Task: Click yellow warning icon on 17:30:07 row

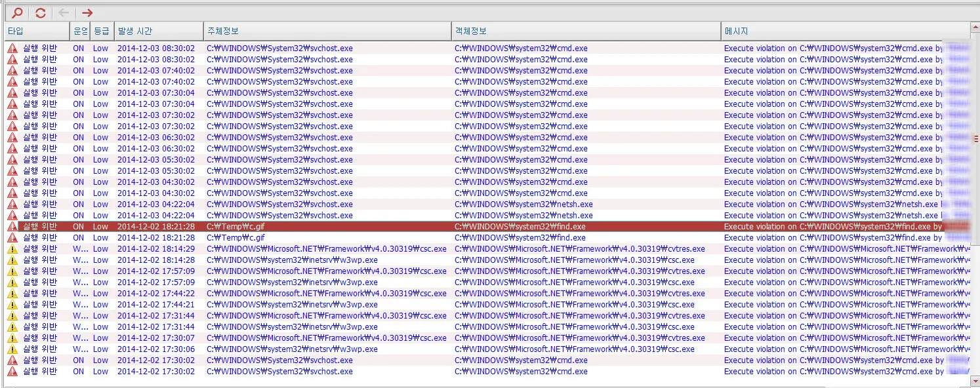Action: [12, 338]
